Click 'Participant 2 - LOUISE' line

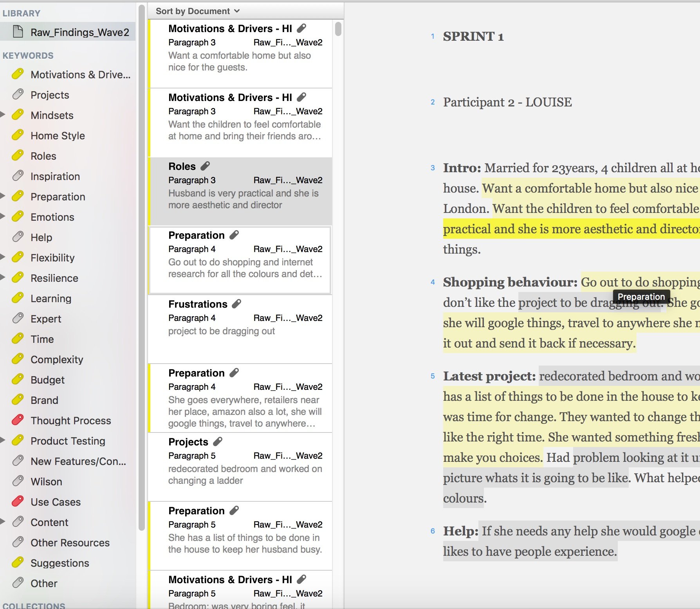tap(507, 102)
